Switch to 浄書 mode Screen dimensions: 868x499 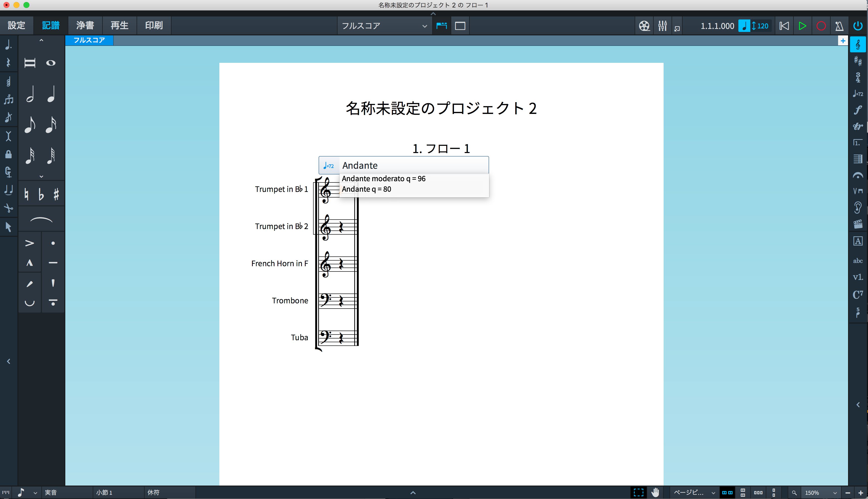85,25
